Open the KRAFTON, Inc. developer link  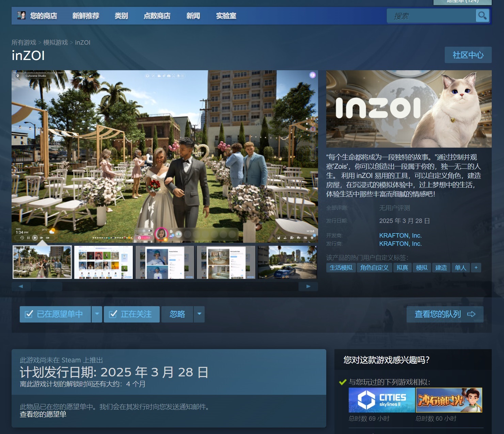coord(400,236)
